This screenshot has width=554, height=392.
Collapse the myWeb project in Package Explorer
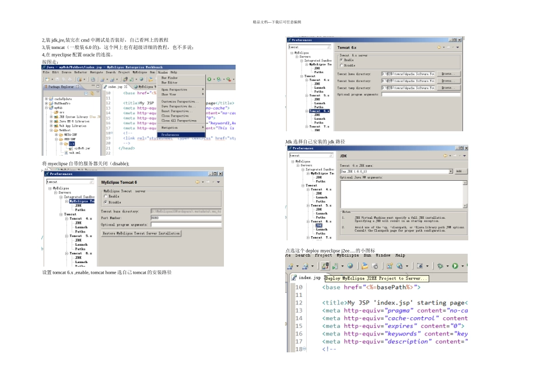coord(46,108)
